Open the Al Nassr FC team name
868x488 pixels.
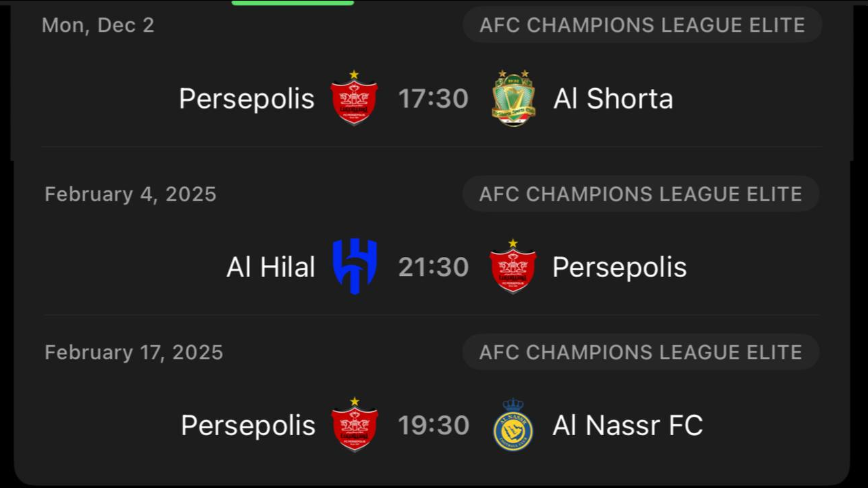627,426
